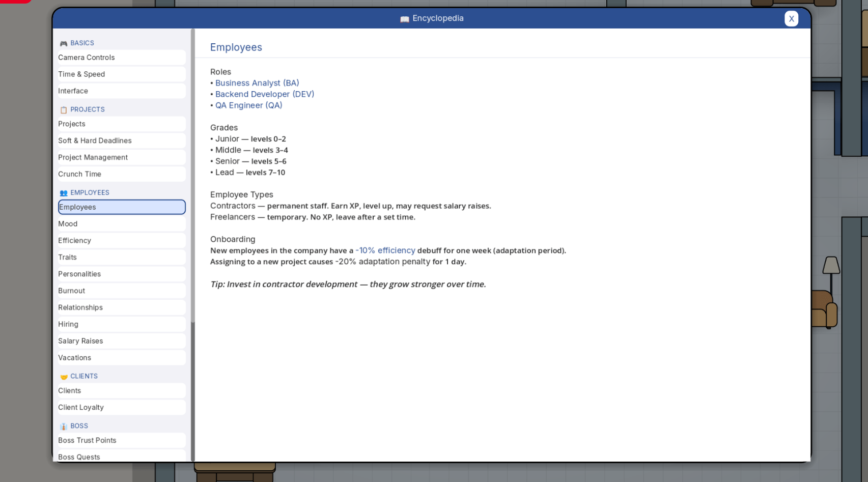Click the handshake icon next to CLIENTS
Screen dimensions: 868x482
(64, 377)
